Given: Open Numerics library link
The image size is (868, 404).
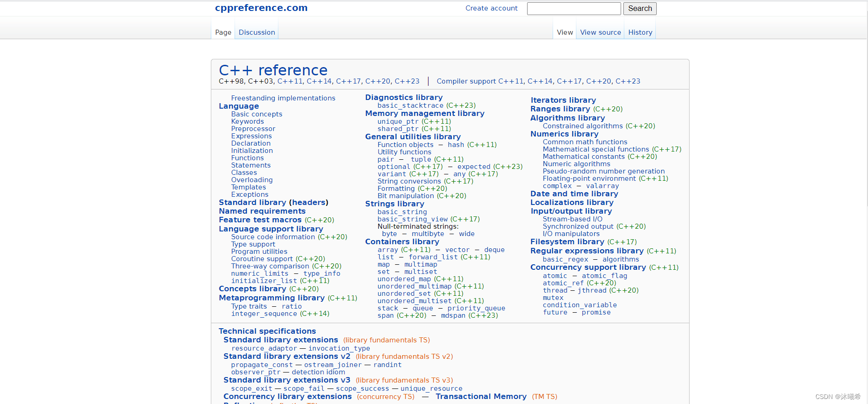Looking at the screenshot, I should 565,134.
